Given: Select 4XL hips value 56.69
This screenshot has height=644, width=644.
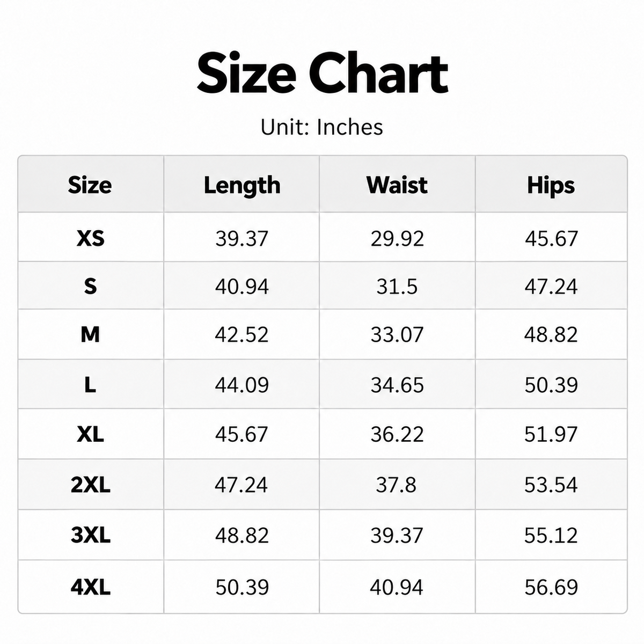Looking at the screenshot, I should [x=551, y=587].
